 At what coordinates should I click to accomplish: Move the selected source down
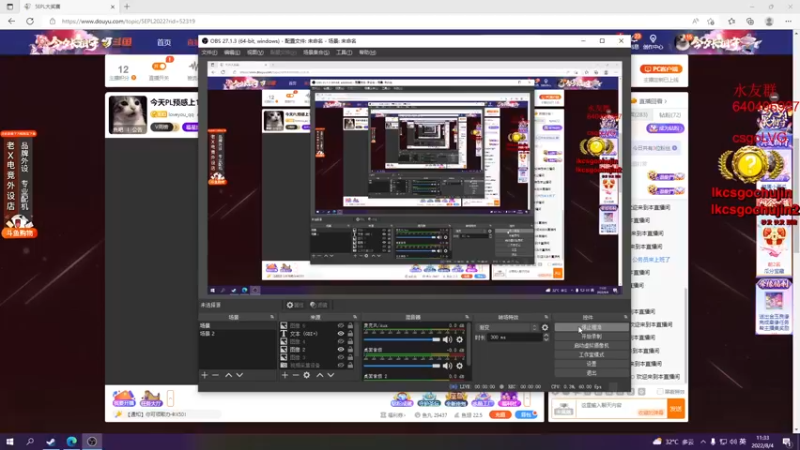[x=331, y=375]
